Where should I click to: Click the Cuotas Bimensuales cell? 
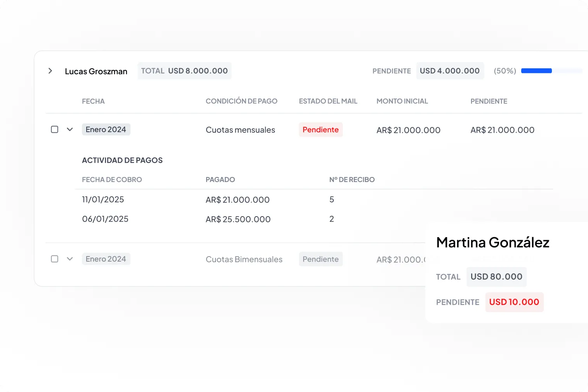click(244, 259)
